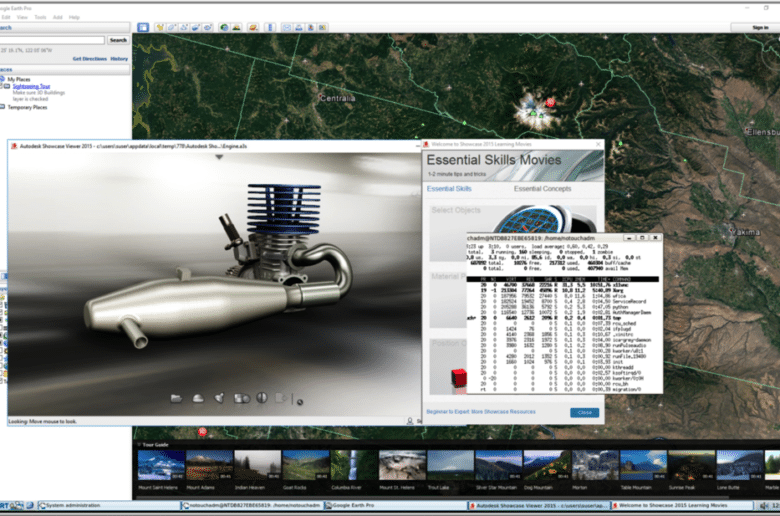Expand the top dropdown triangle in Showcase viewport
This screenshot has width=780, height=516.
pos(219,157)
